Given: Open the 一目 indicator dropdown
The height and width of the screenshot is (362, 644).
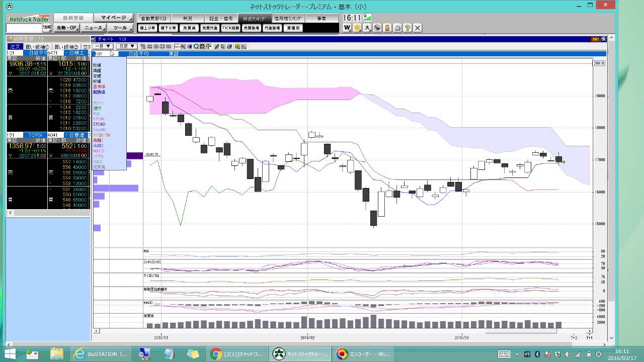Looking at the screenshot, I should [102, 46].
